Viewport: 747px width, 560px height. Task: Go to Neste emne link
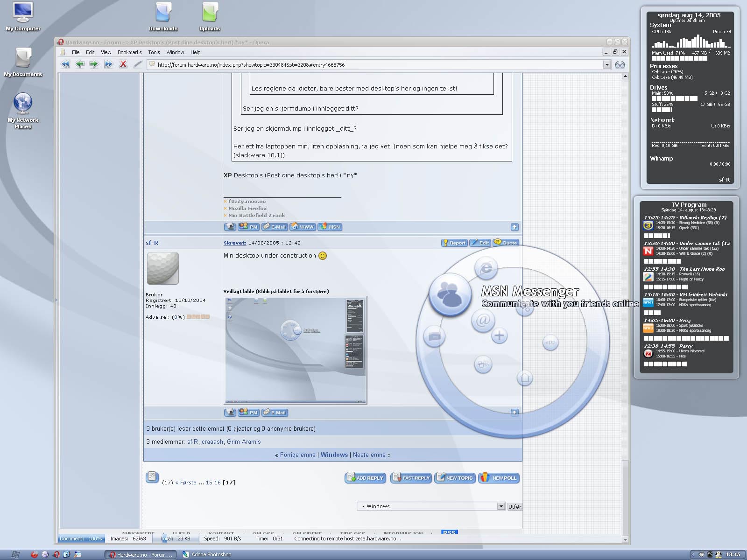[369, 455]
